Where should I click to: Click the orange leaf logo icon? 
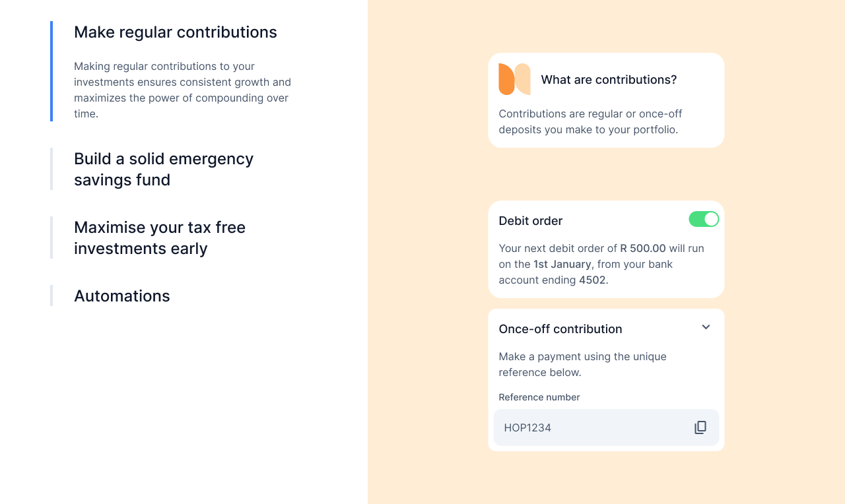514,79
